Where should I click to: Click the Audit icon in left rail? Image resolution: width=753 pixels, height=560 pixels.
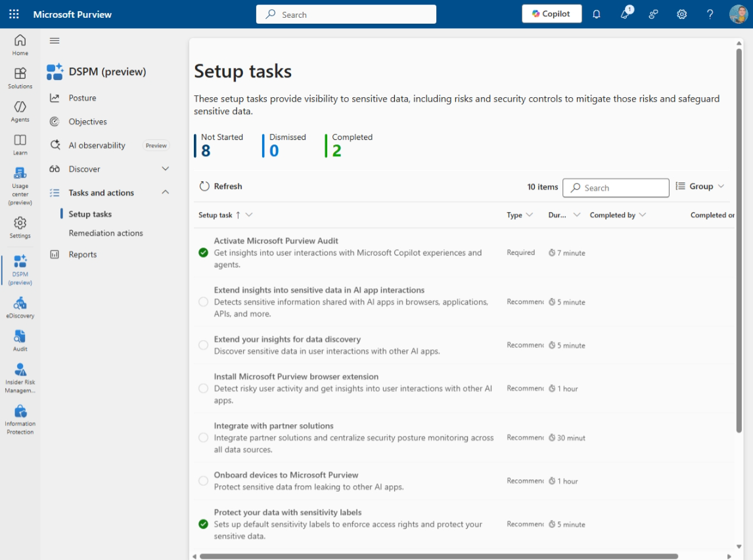(20, 340)
